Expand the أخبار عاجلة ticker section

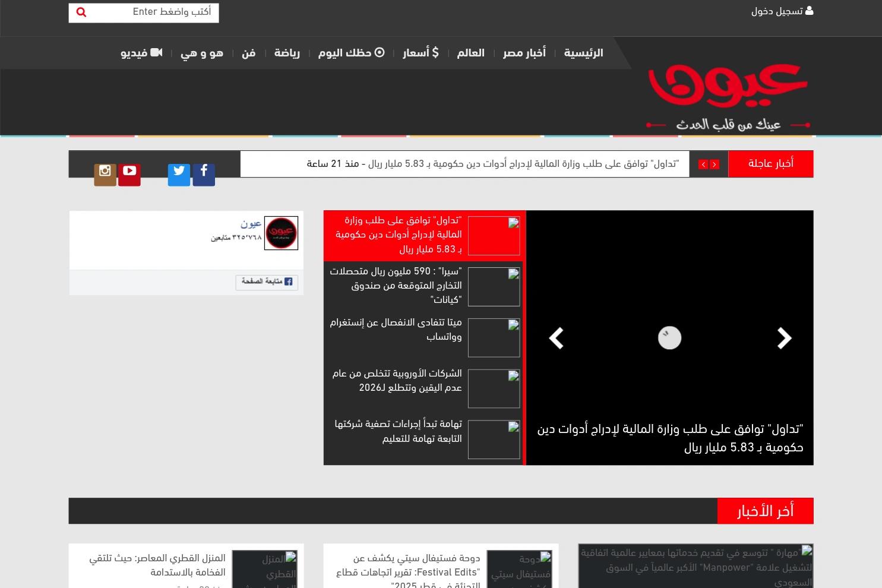[770, 163]
